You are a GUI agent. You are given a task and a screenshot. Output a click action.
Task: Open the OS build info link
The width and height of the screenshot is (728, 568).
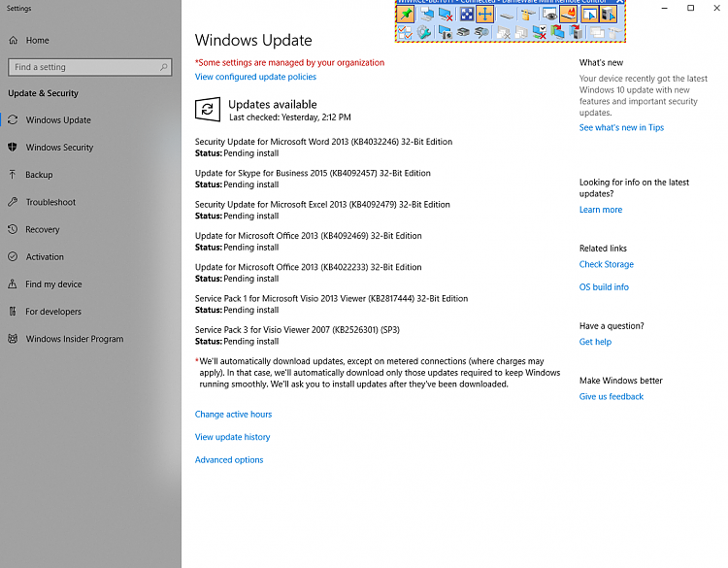(x=604, y=287)
